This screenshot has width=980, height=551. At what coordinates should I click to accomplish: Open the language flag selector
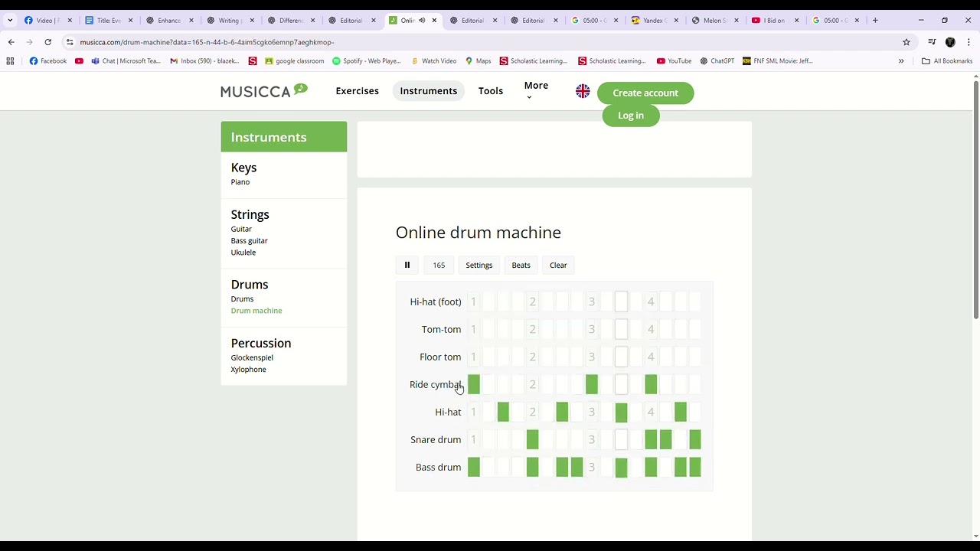583,92
